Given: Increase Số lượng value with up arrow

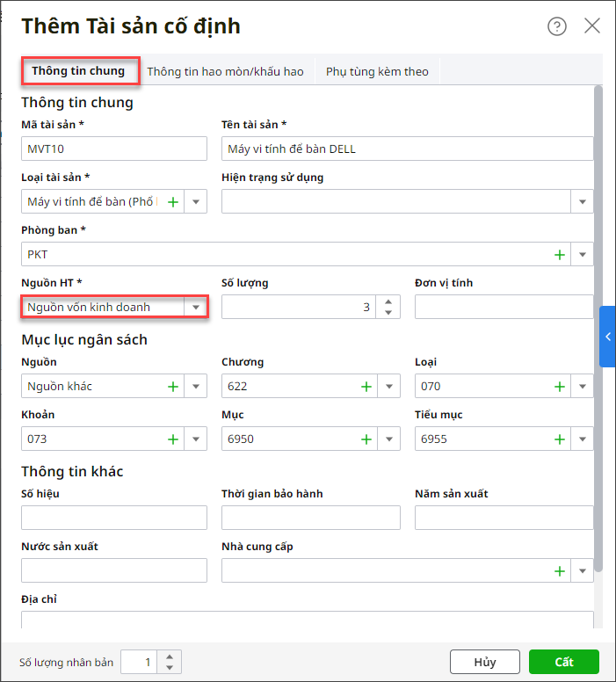Looking at the screenshot, I should [x=389, y=301].
